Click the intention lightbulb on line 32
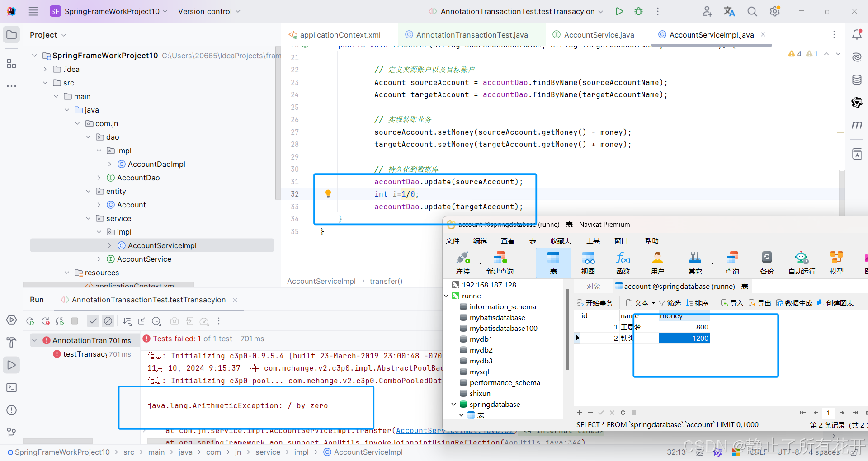The image size is (868, 461). click(328, 194)
